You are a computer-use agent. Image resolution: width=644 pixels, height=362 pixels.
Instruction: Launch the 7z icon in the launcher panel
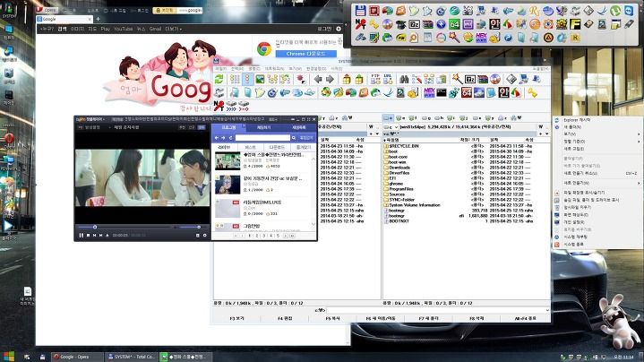point(414,24)
